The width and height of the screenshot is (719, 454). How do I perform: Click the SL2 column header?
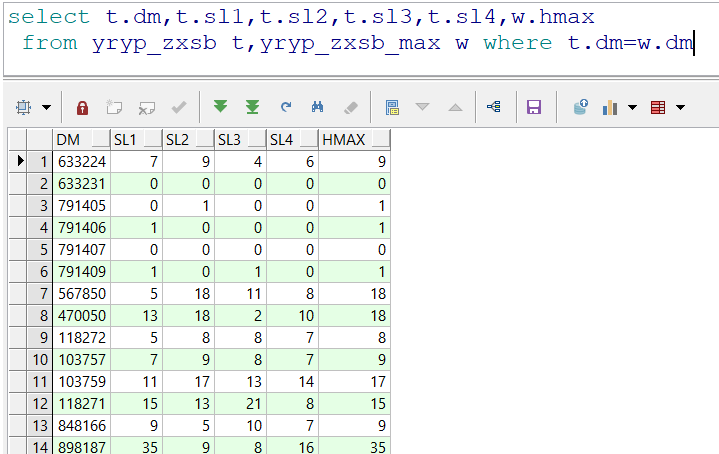188,139
